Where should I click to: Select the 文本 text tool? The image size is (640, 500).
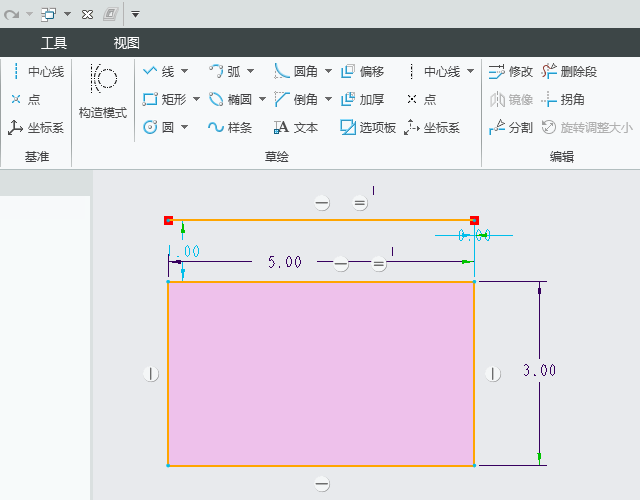(x=296, y=127)
